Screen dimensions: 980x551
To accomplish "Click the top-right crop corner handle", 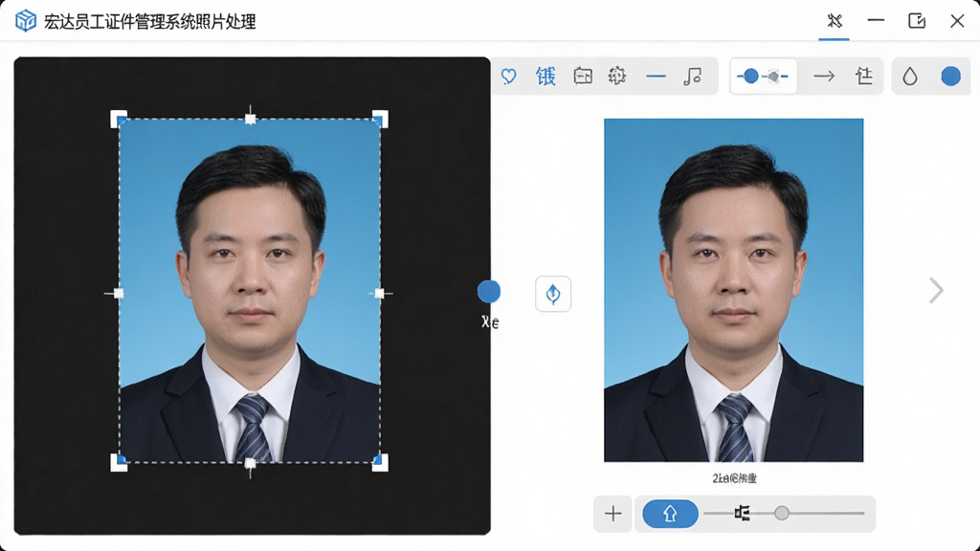I will point(380,119).
